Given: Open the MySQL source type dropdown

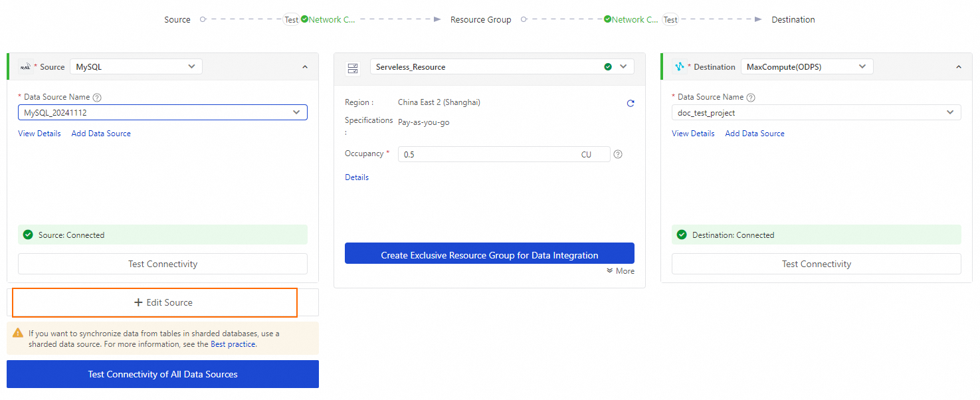Looking at the screenshot, I should tap(136, 66).
